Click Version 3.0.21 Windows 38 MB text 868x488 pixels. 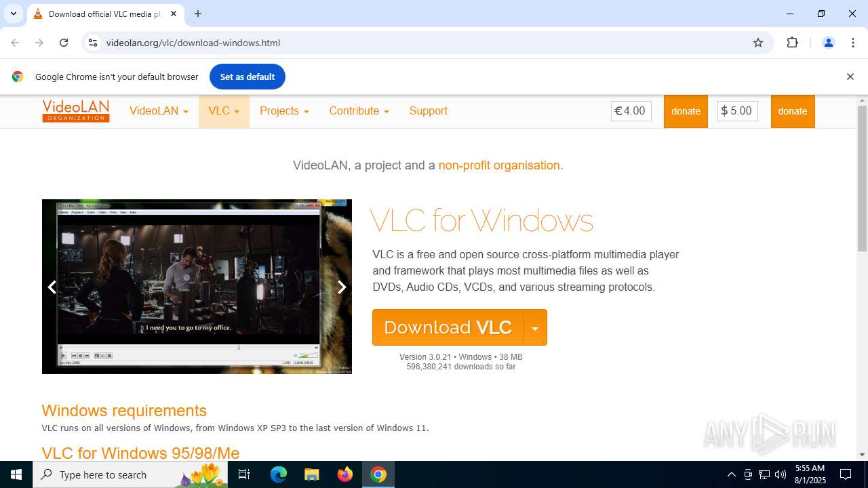[461, 357]
